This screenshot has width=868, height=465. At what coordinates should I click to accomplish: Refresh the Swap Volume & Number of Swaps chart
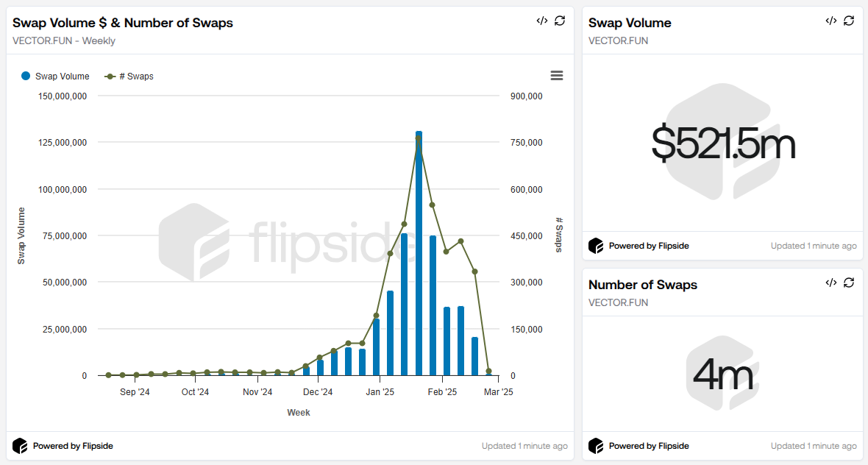560,21
